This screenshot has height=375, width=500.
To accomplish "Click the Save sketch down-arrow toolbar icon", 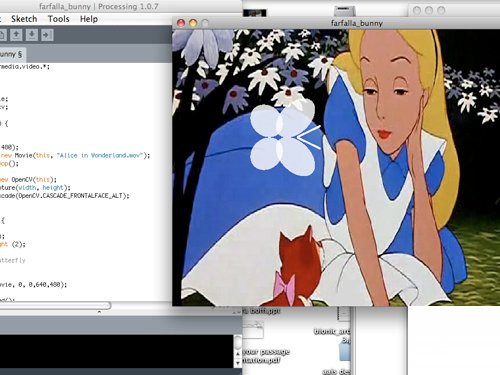I will (x=31, y=35).
